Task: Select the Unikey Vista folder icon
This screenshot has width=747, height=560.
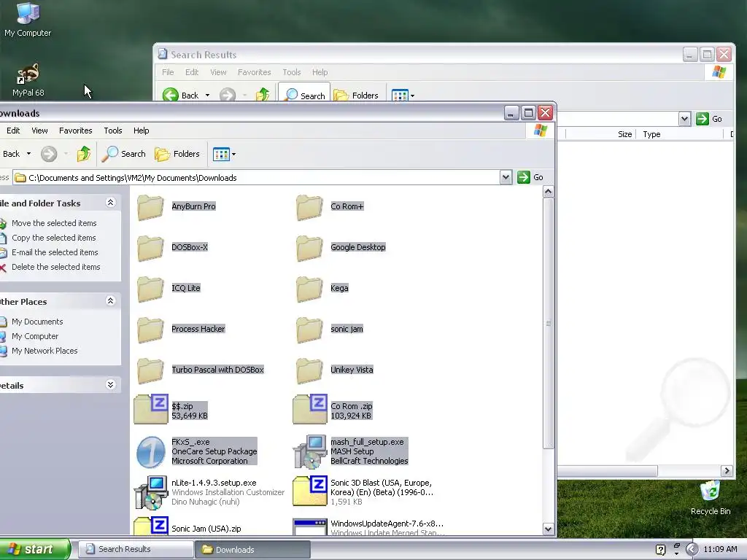Action: tap(309, 370)
